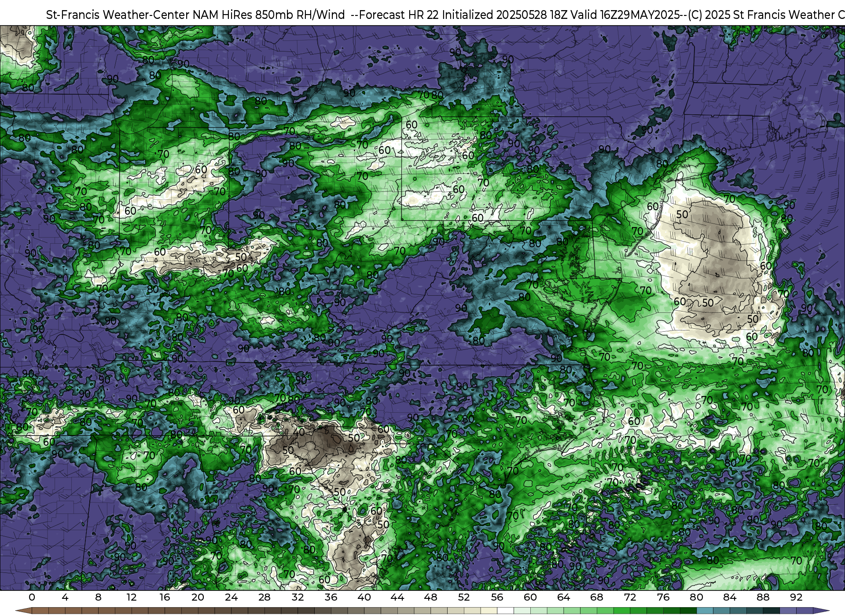Click the colorbar label '4'
Viewport: 845px width, 616px height.
pyautogui.click(x=65, y=597)
